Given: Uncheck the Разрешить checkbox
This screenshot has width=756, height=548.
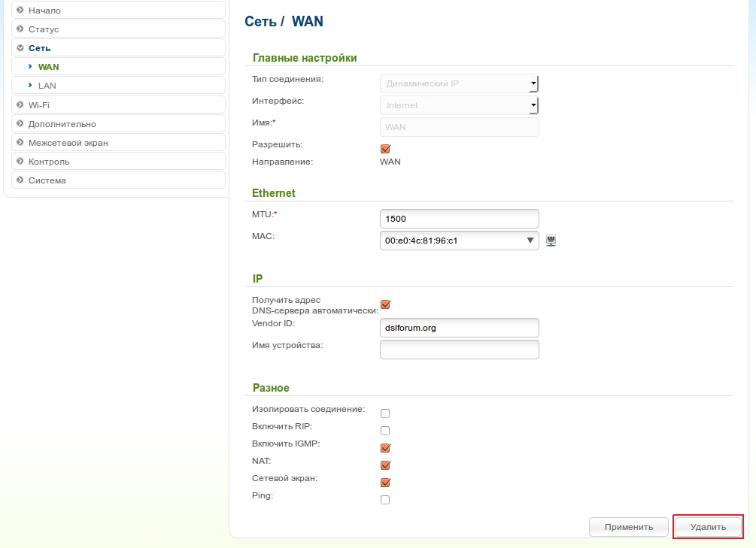Looking at the screenshot, I should (x=385, y=149).
